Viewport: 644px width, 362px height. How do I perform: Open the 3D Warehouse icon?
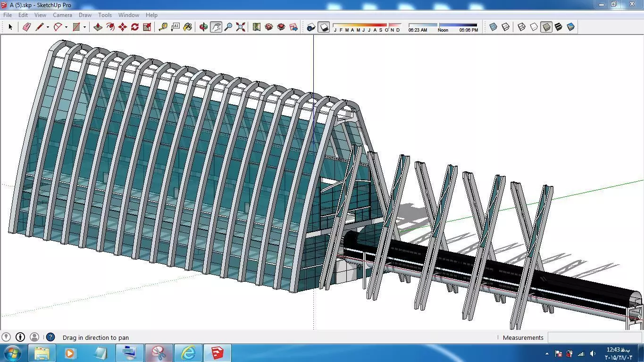coord(268,27)
